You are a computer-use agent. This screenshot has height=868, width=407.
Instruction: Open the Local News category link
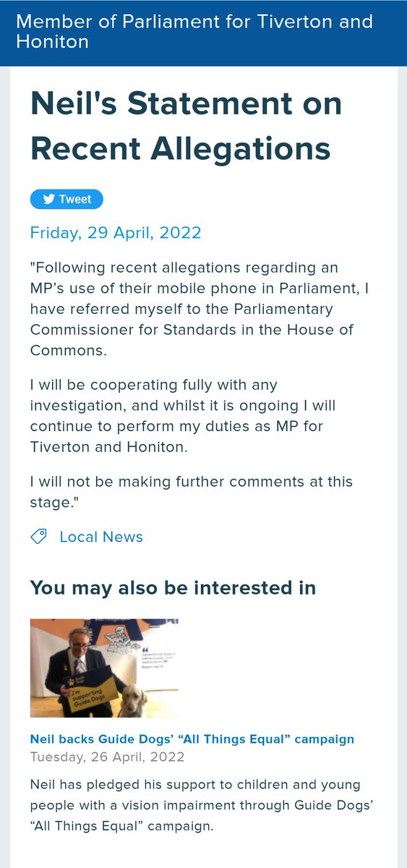click(x=101, y=537)
